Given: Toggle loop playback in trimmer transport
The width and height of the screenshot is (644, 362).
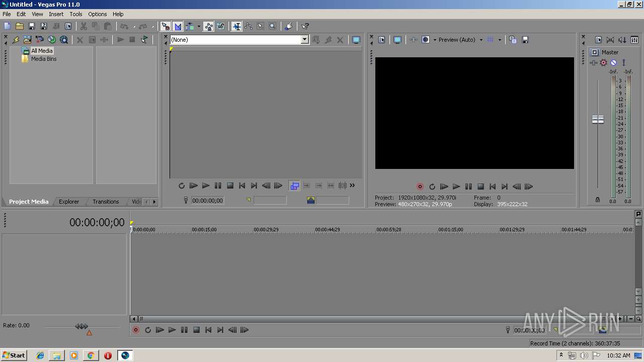Looking at the screenshot, I should point(182,186).
